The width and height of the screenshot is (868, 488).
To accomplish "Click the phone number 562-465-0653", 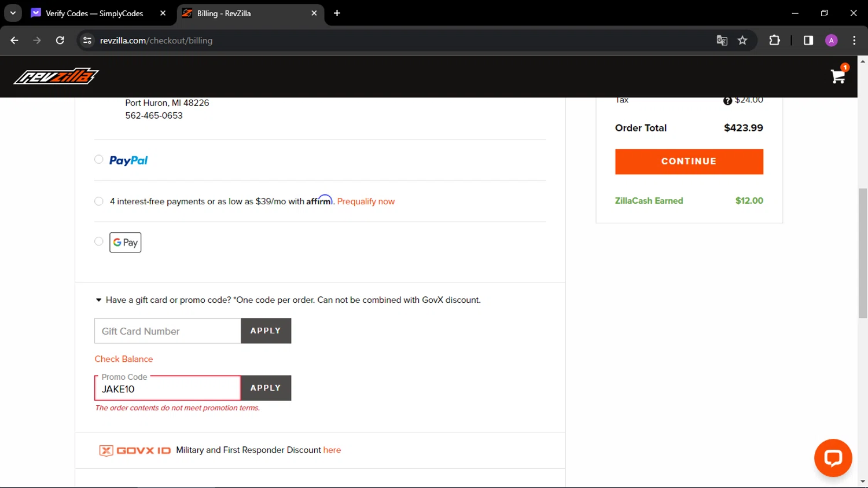I will pos(154,116).
